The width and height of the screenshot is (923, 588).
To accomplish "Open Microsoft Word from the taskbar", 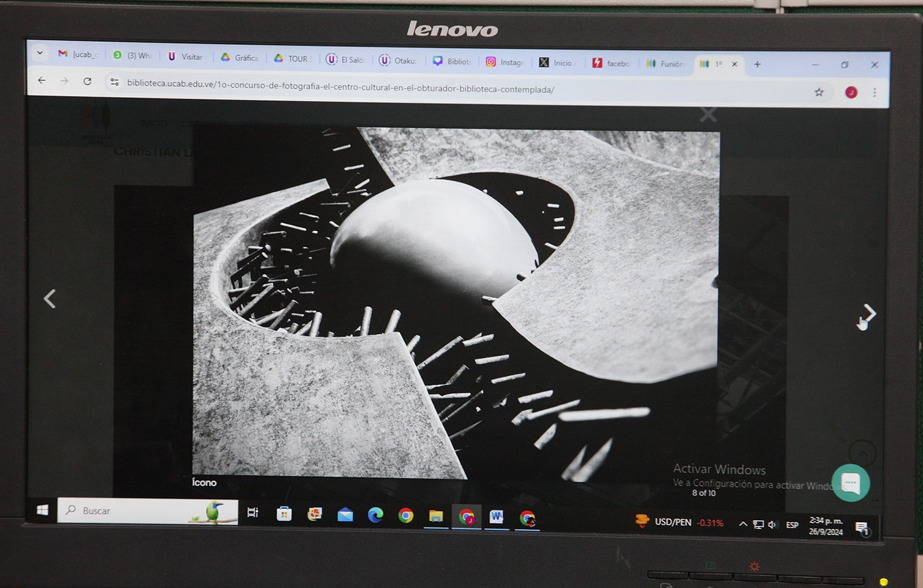I will click(496, 517).
